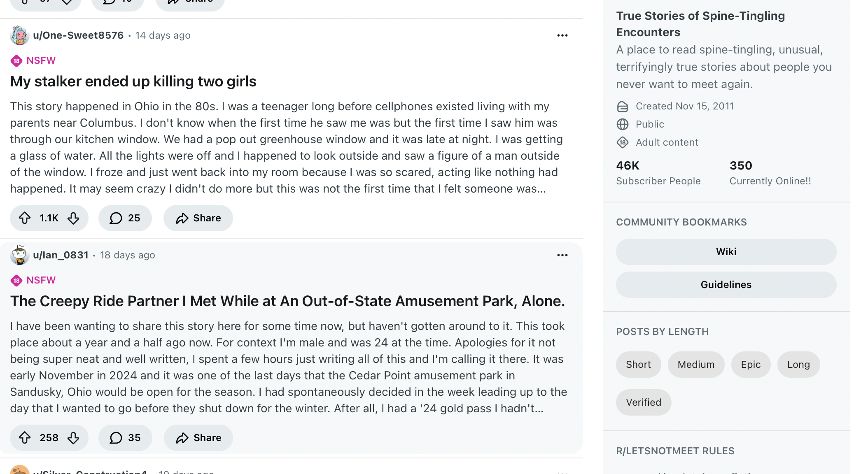Filter posts by Epic length

point(751,365)
